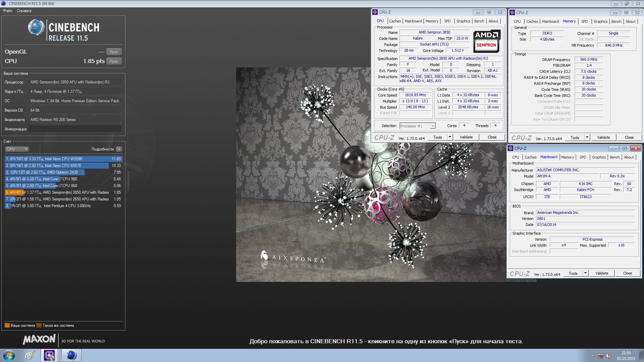Open SPD tab in the Memory CPU-Z window
The height and width of the screenshot is (362, 644).
(584, 21)
